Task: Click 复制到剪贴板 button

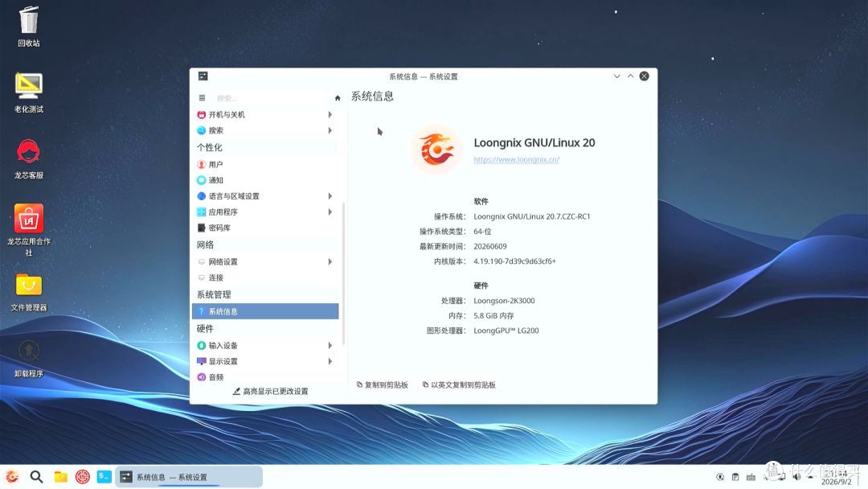Action: (382, 385)
